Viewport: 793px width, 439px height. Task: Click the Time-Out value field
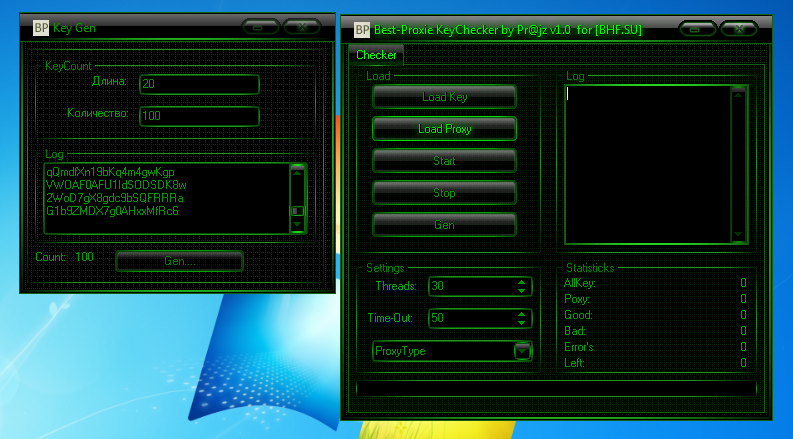click(471, 318)
